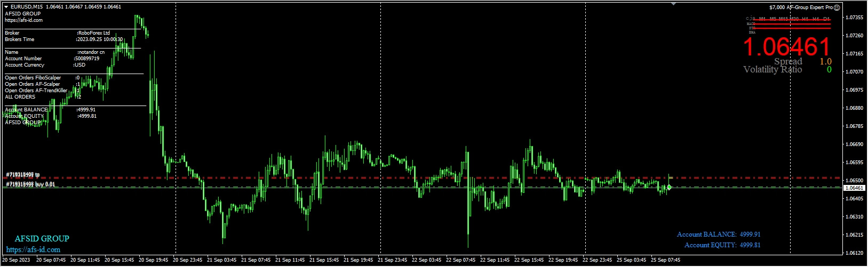Click the gray chart shift triangle marker
Image resolution: width=868 pixels, height=267 pixels.
coord(674,4)
